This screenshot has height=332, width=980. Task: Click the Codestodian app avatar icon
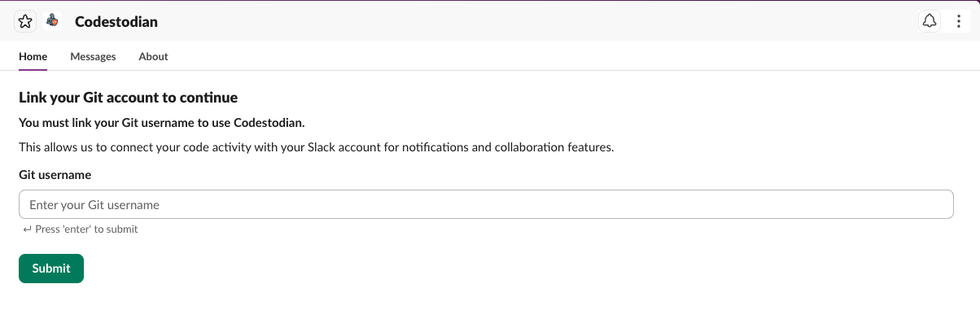[52, 22]
